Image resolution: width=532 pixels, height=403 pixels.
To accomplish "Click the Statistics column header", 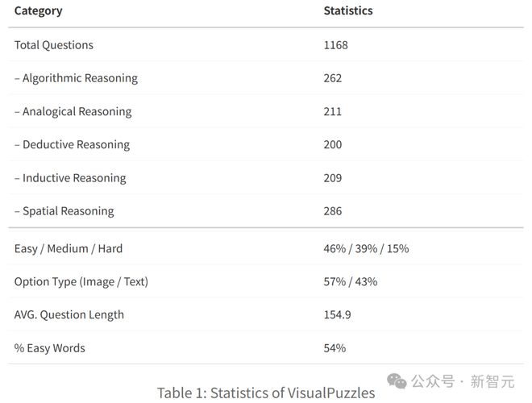I will pyautogui.click(x=348, y=11).
